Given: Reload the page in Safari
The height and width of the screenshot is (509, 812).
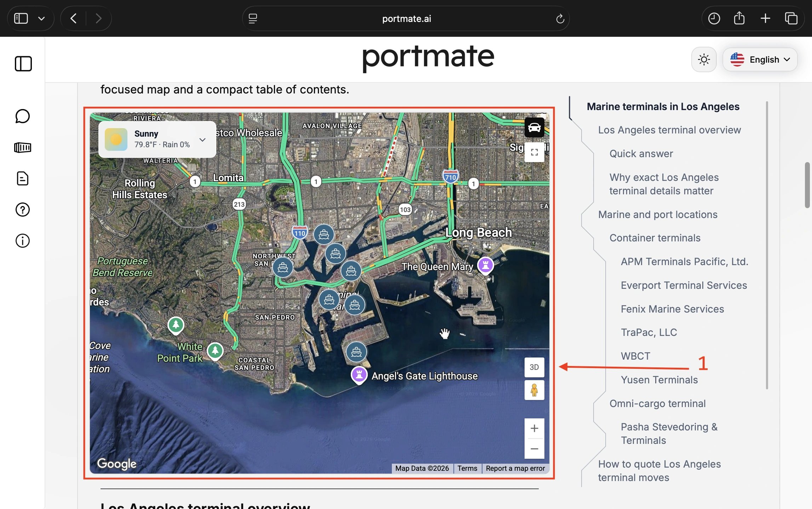Looking at the screenshot, I should (x=560, y=18).
